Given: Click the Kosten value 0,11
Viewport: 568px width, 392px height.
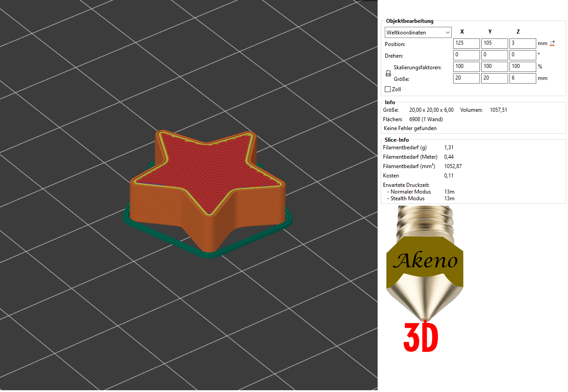Looking at the screenshot, I should point(449,176).
